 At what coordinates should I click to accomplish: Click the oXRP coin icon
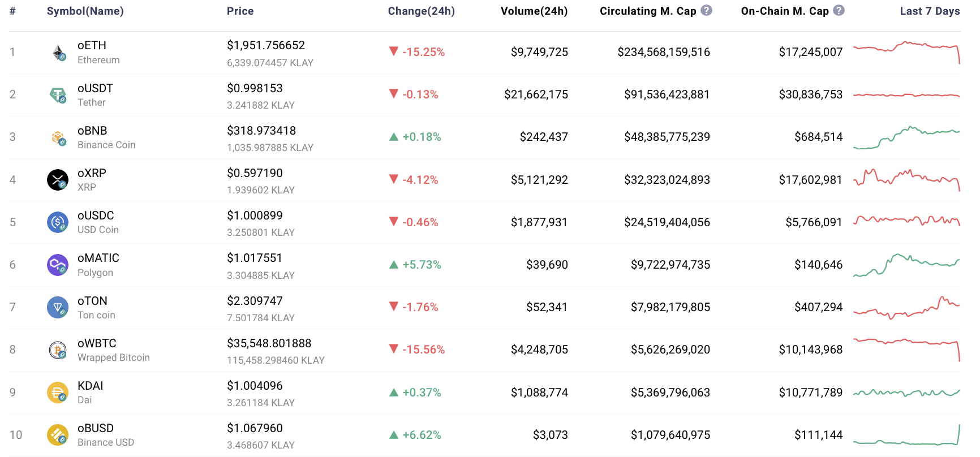(x=58, y=180)
